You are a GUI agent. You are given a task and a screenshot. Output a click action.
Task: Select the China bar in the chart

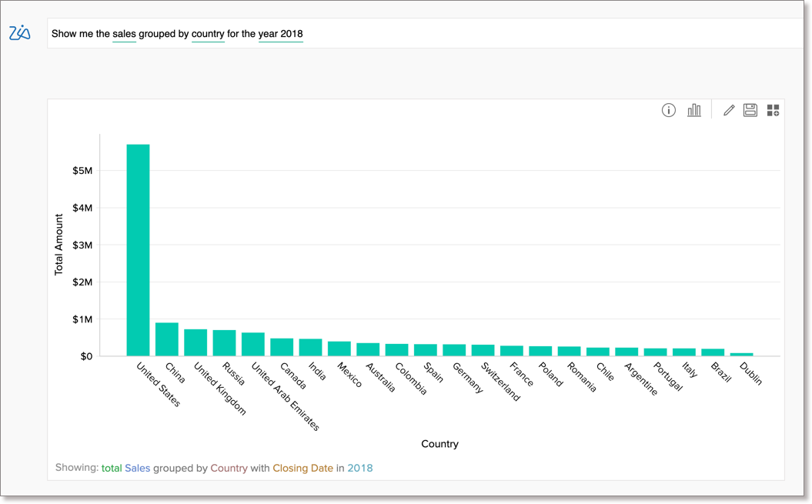pos(165,339)
